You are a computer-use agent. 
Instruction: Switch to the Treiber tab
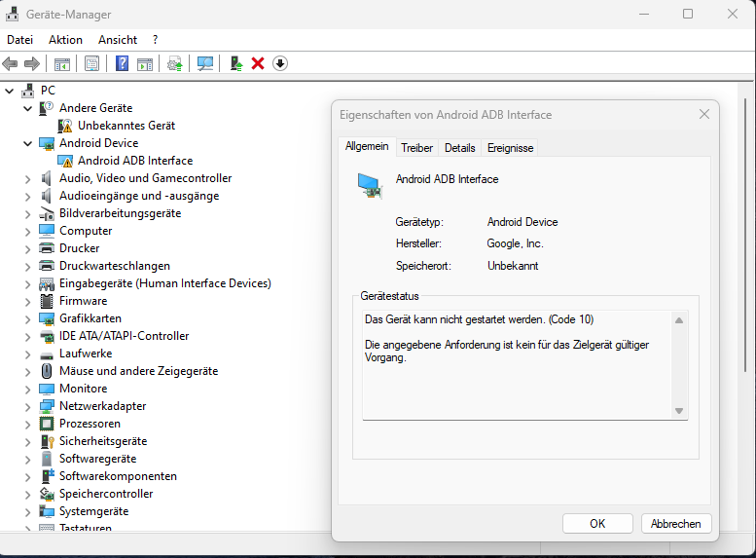point(416,148)
